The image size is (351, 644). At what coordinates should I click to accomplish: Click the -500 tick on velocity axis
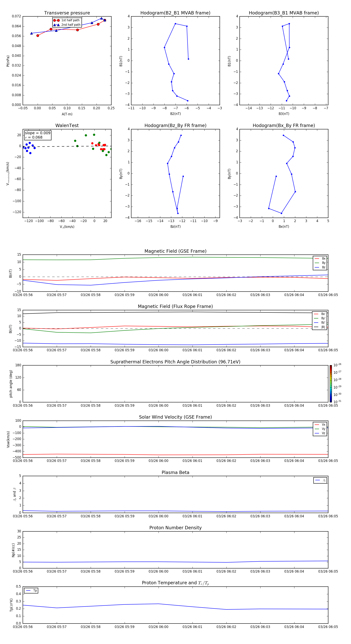pos(17,457)
